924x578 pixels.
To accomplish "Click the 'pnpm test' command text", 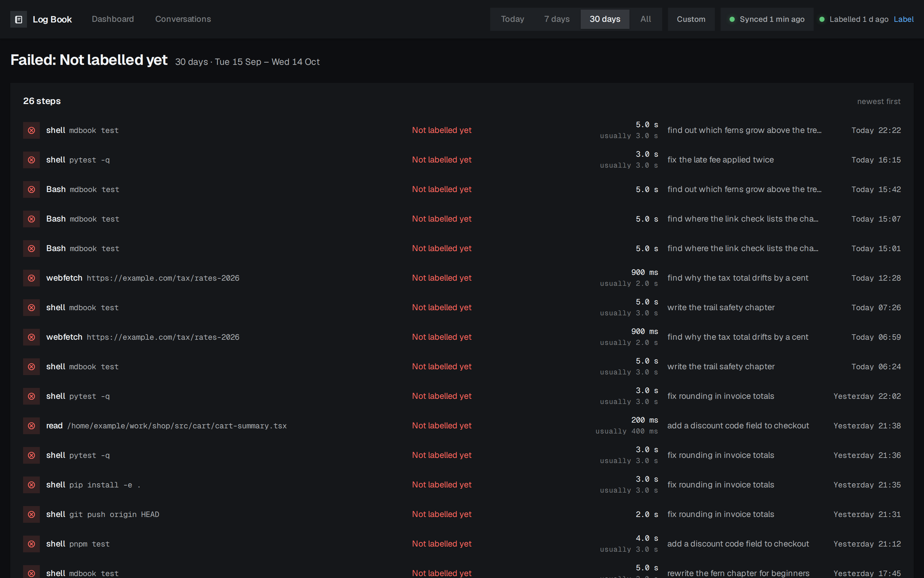I will tap(89, 544).
